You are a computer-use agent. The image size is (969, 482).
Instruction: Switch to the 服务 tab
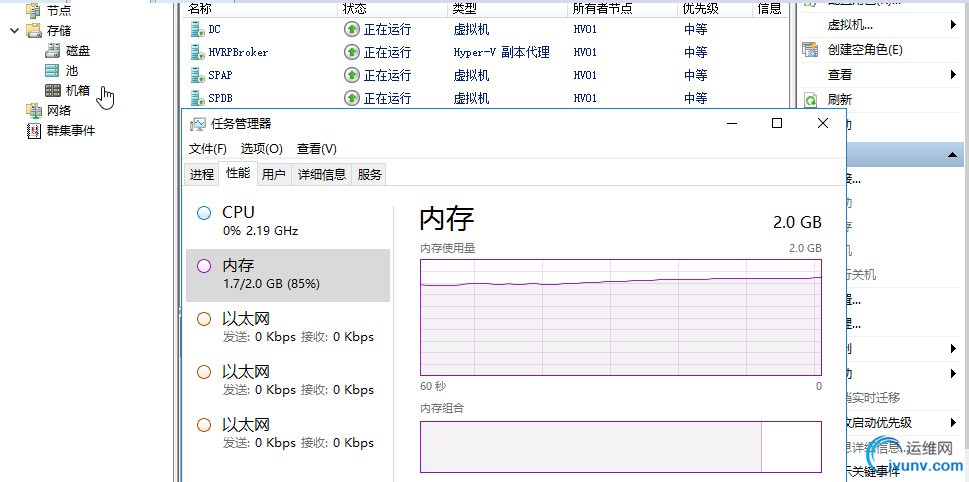tap(370, 175)
